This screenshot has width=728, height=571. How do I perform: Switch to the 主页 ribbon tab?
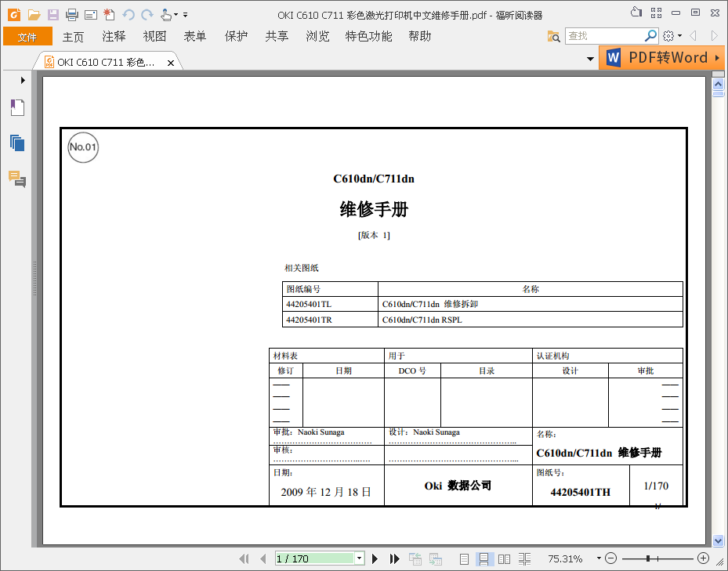coord(73,37)
